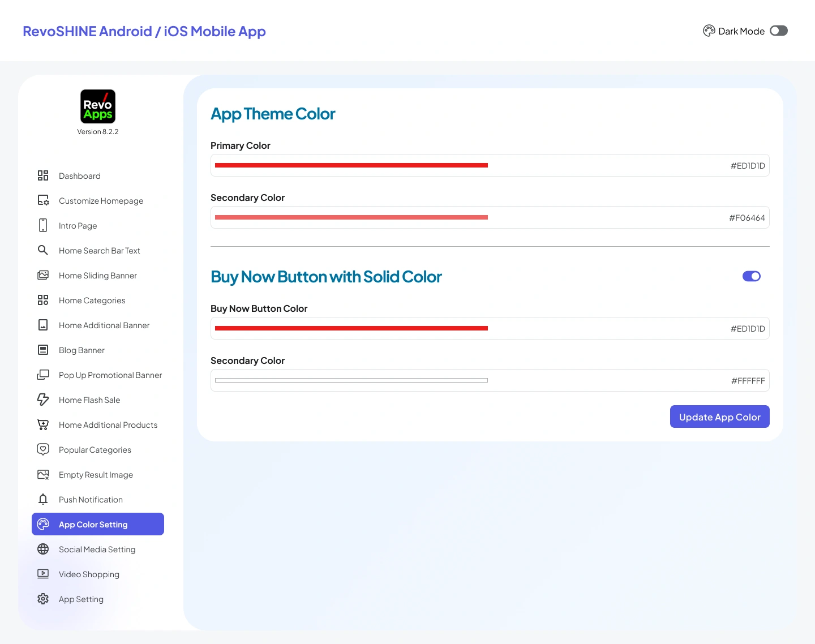Click the Empty Result Image icon

43,474
